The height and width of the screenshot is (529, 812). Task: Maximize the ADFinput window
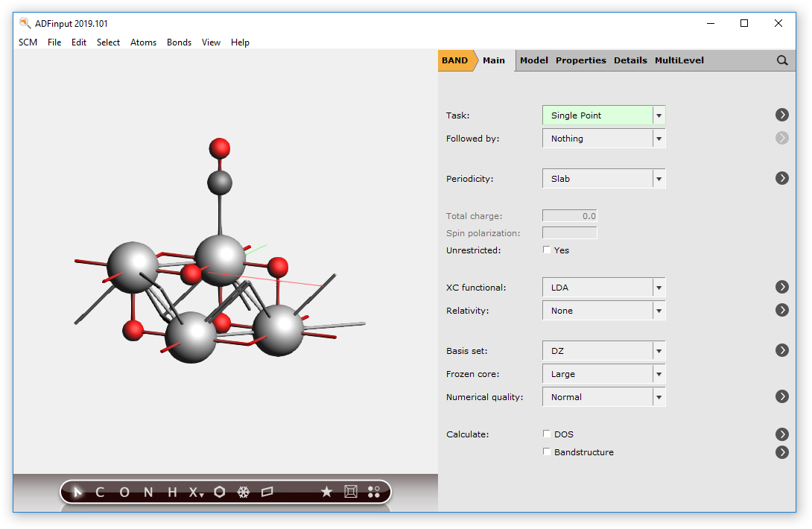pyautogui.click(x=744, y=23)
